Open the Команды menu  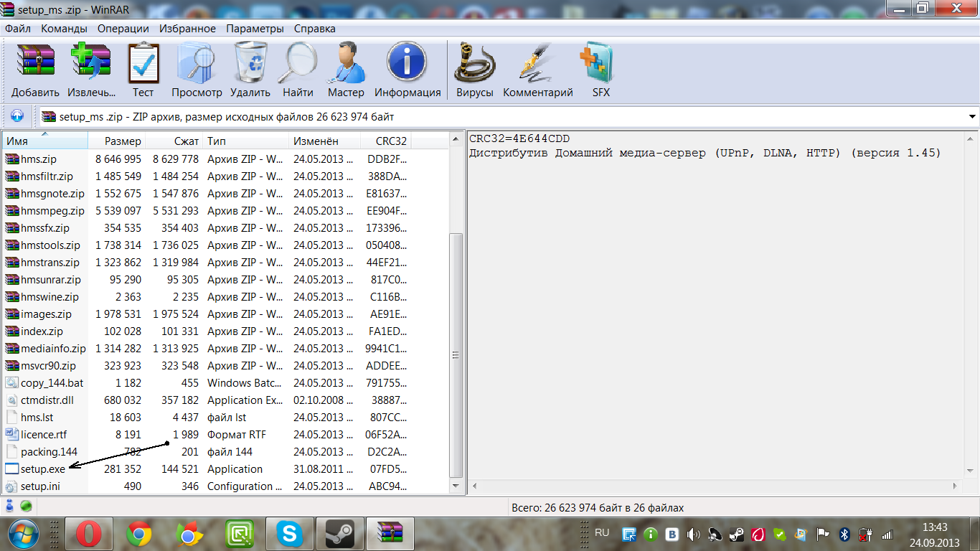point(64,29)
